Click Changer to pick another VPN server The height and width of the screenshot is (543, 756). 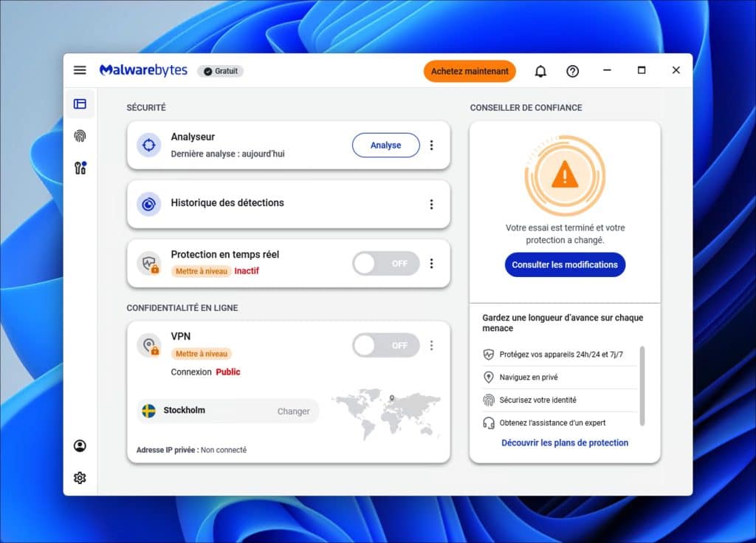pos(292,411)
